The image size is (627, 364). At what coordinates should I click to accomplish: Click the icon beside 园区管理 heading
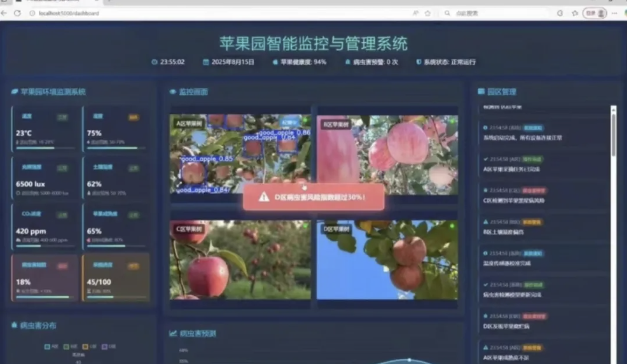481,92
